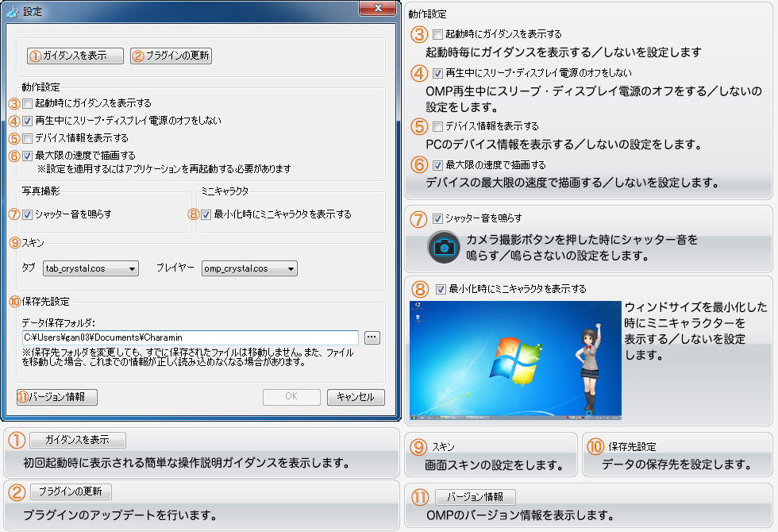Click the 動作設定 heading of the explanation panel
This screenshot has height=532, width=778.
coord(427,14)
